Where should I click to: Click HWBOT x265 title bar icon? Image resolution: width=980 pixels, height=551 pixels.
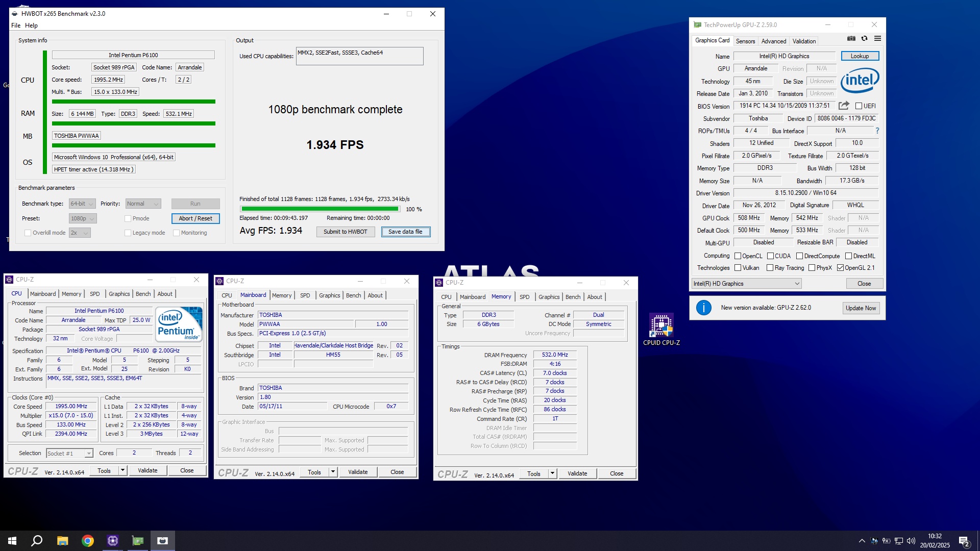pyautogui.click(x=15, y=14)
